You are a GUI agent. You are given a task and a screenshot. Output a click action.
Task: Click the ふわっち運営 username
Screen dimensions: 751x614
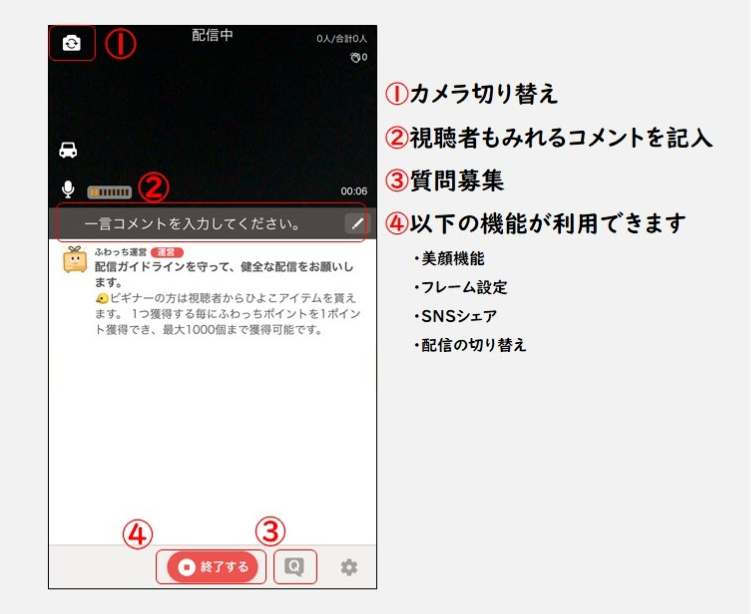tap(120, 253)
